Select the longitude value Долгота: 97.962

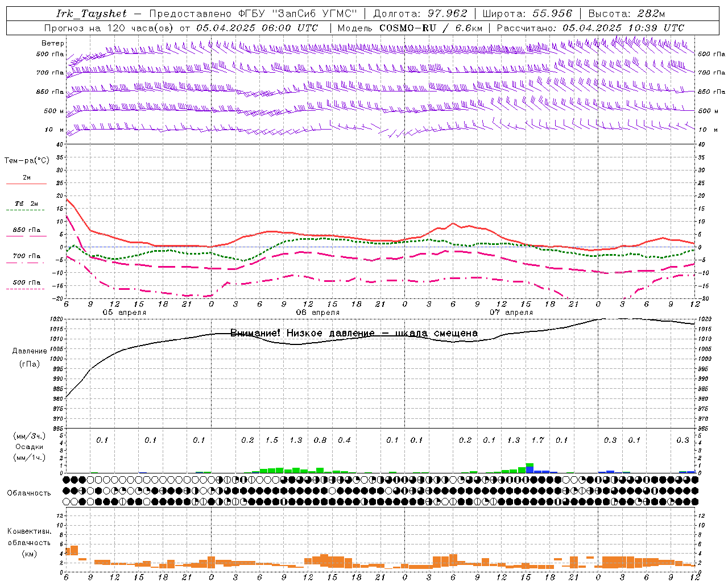(420, 14)
